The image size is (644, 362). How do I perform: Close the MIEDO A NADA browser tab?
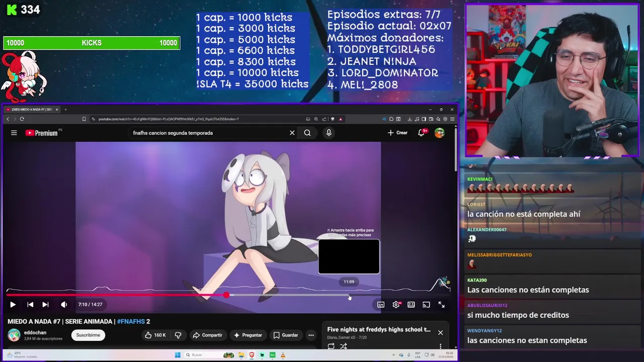(57, 109)
